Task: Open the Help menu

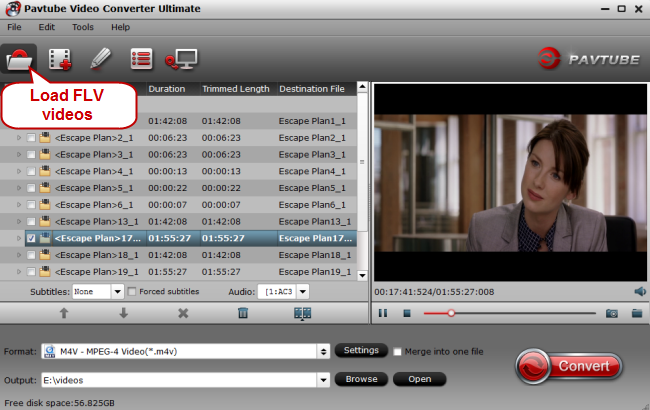Action: 120,27
